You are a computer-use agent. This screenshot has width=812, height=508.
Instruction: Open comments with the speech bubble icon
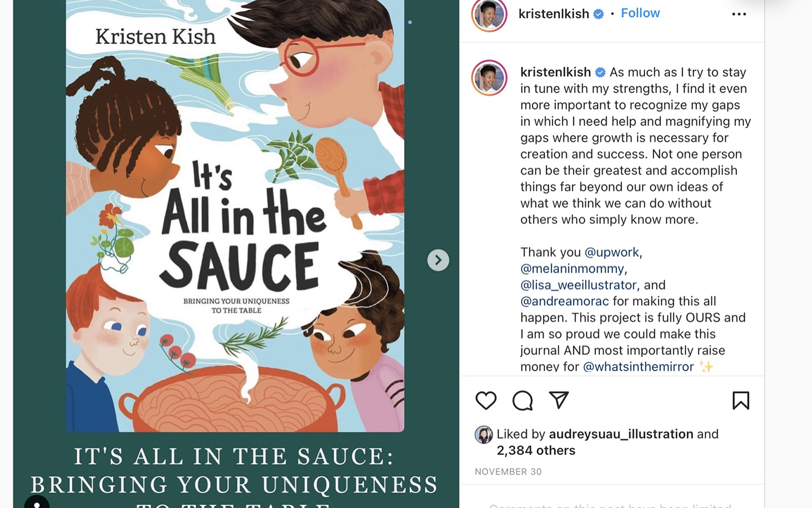coord(522,401)
